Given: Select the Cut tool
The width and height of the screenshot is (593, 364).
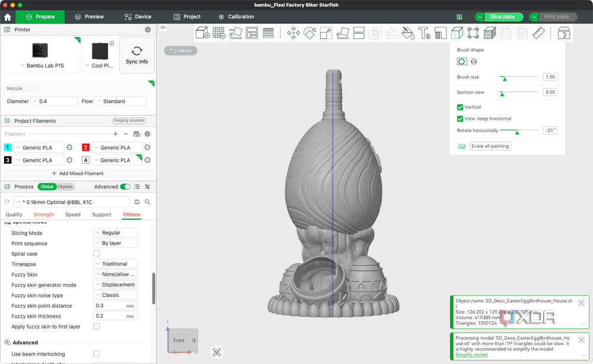Looking at the screenshot, I should (359, 33).
